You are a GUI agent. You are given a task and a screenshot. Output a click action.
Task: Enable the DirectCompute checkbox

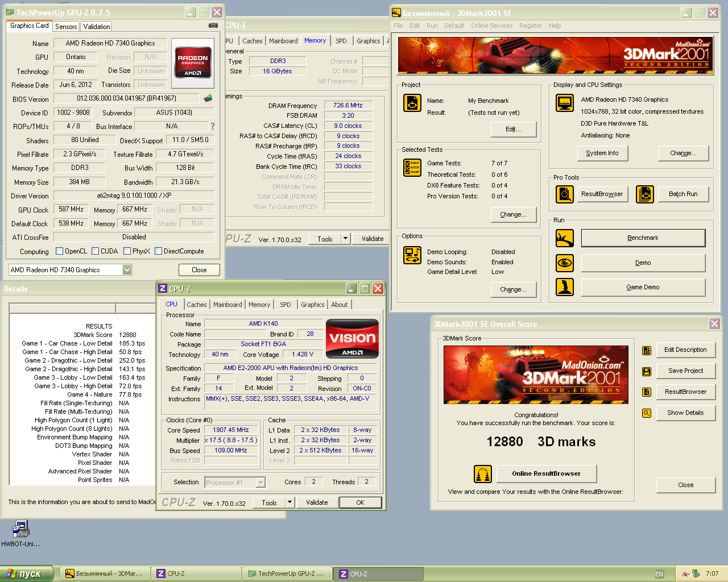coord(159,251)
